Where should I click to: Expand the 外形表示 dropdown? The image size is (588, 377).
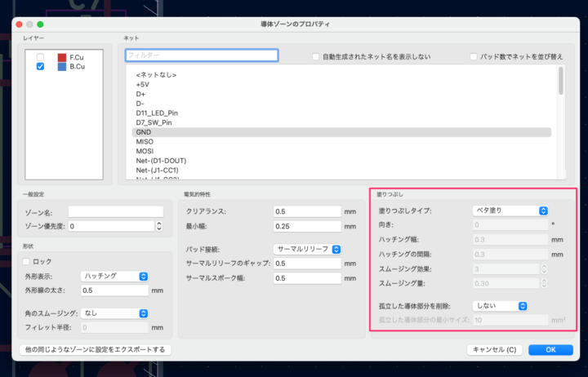(114, 276)
